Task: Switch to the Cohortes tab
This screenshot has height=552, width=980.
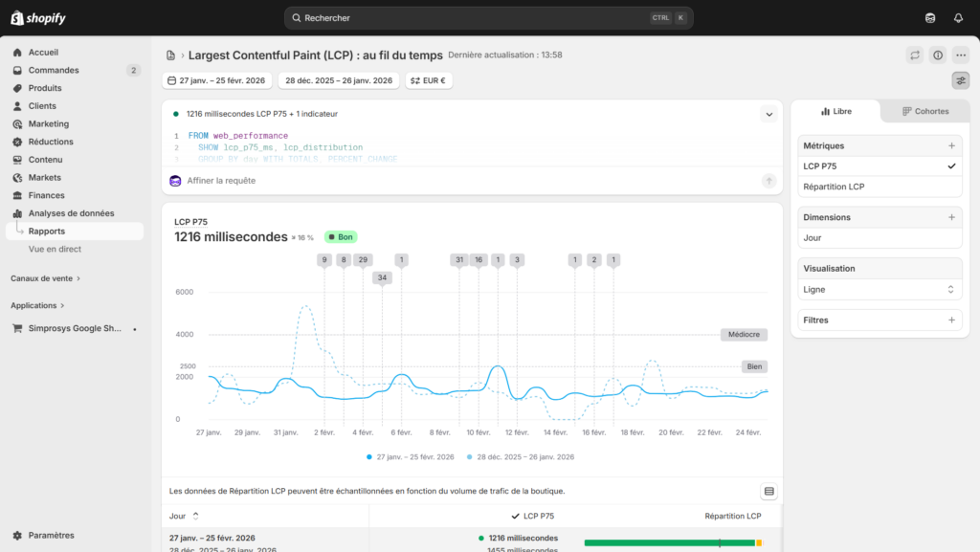Action: click(924, 111)
